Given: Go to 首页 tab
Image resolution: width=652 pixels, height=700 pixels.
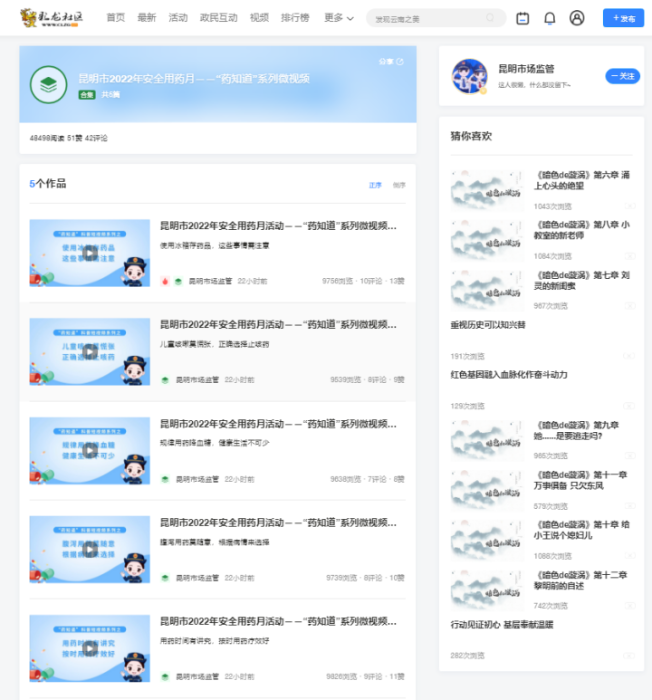Looking at the screenshot, I should tap(116, 17).
